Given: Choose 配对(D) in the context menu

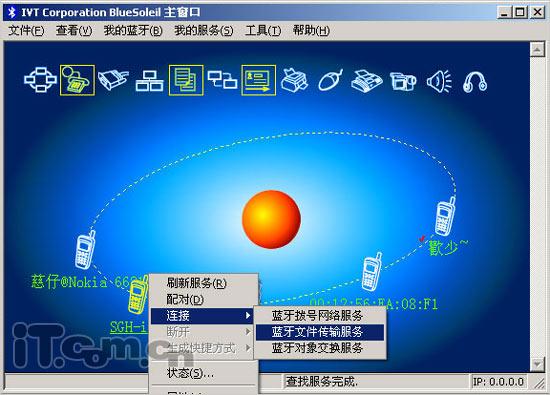Looking at the screenshot, I should point(204,299).
